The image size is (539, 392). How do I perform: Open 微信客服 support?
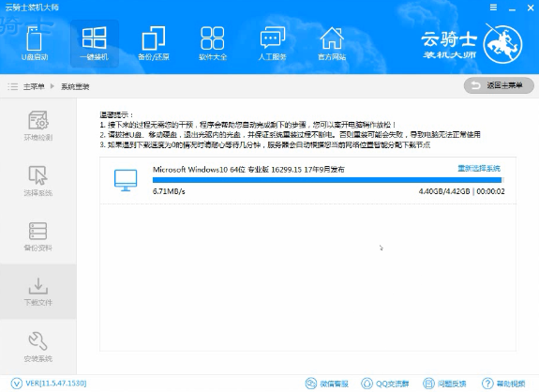click(327, 384)
